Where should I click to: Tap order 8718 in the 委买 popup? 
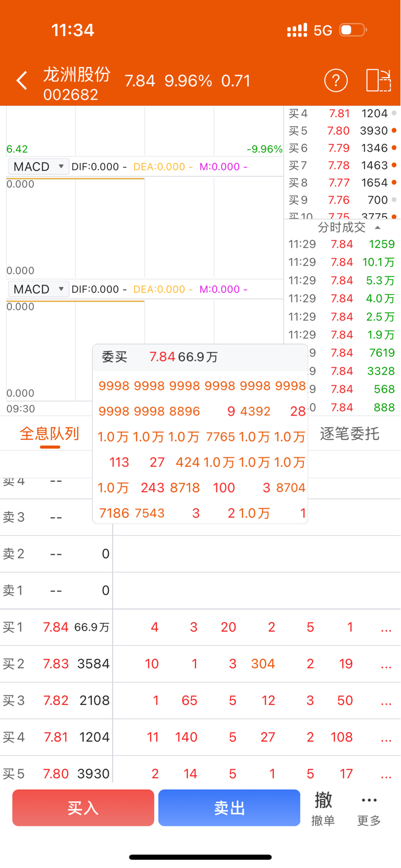click(185, 488)
